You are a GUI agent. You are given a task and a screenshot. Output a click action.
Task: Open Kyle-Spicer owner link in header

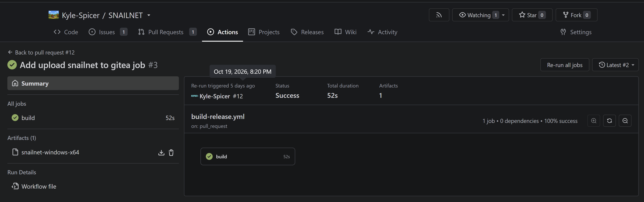(x=80, y=15)
